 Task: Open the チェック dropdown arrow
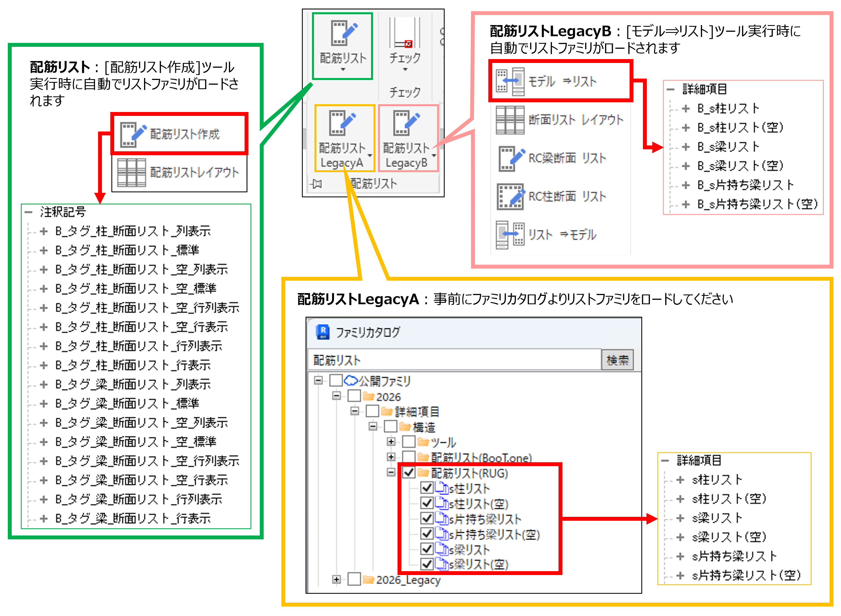coord(405,70)
